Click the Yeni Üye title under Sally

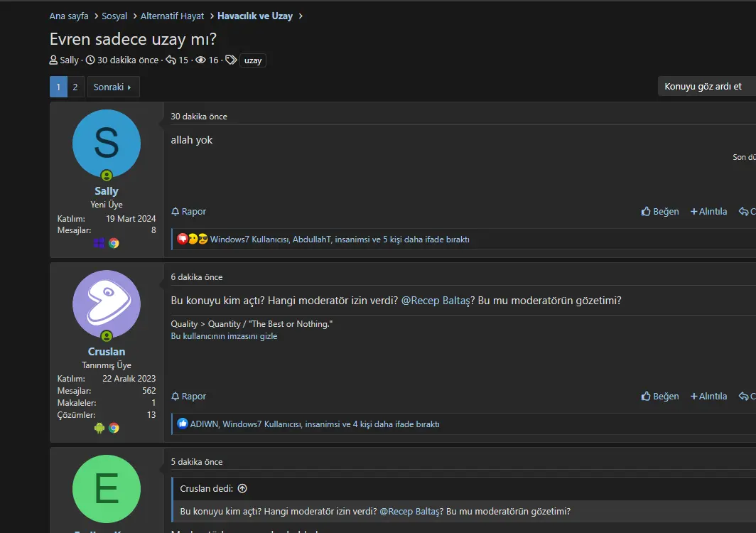coord(107,205)
